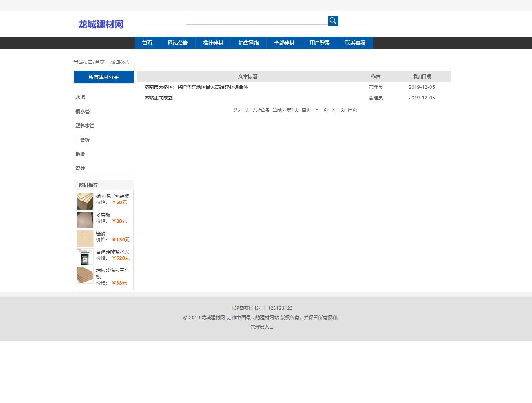Viewport: 532px width, 403px height.
Task: Click the 龙城建材网 site logo
Action: 101,24
